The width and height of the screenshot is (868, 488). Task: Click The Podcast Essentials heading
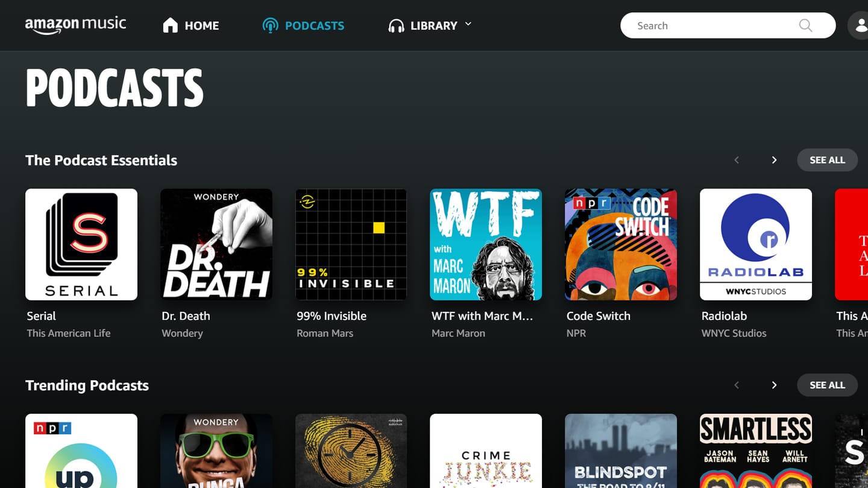[101, 160]
